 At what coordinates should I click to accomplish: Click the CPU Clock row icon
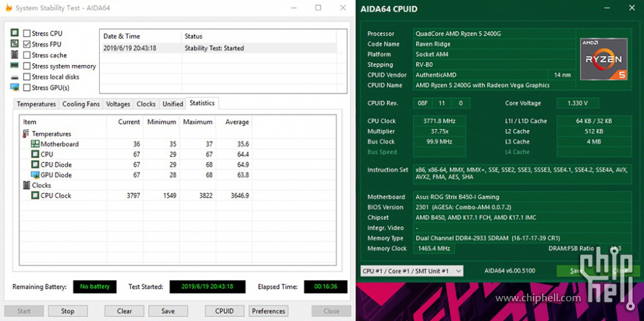click(x=35, y=195)
